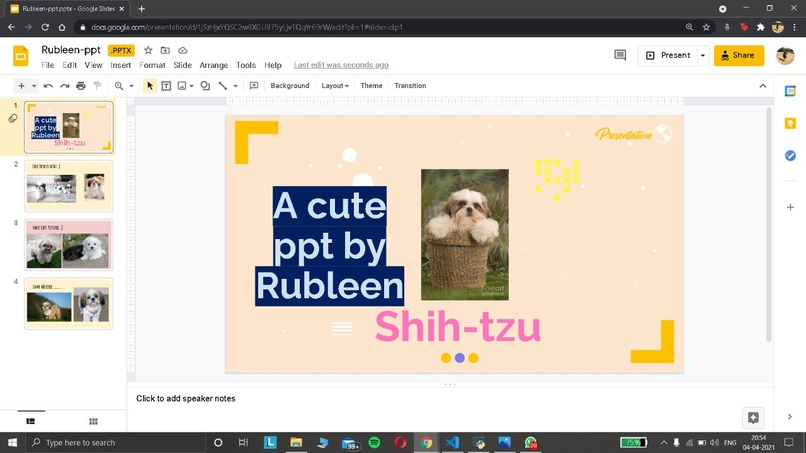The image size is (806, 453).
Task: Undo the last action
Action: 48,86
